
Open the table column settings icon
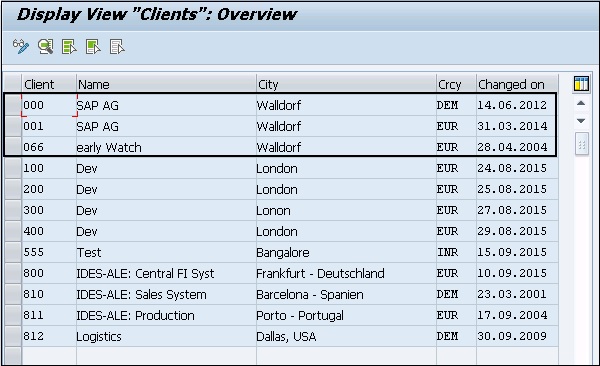point(581,84)
